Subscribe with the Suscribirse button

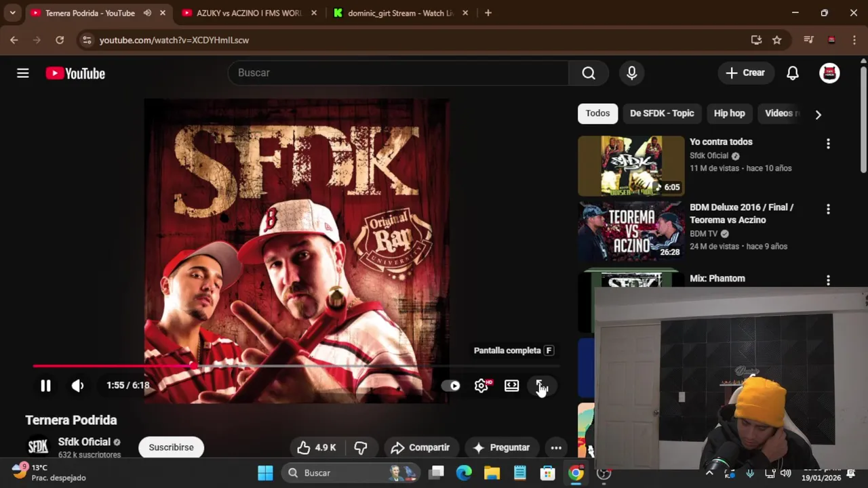tap(171, 447)
